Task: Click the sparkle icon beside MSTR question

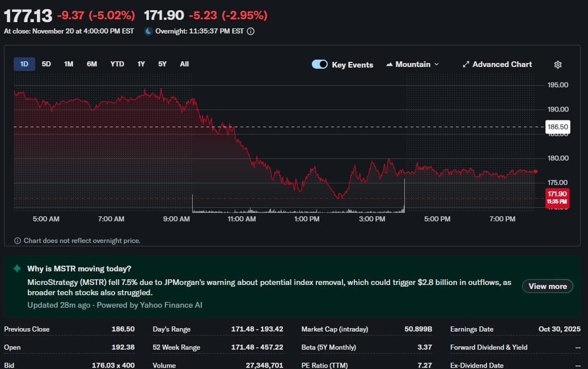Action: (17, 269)
